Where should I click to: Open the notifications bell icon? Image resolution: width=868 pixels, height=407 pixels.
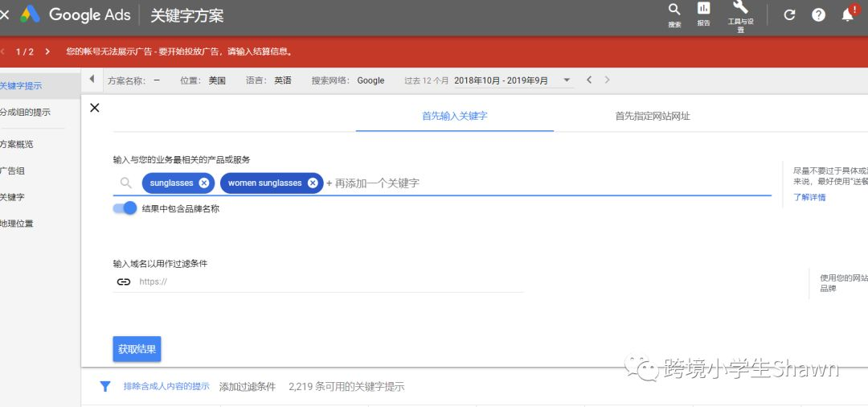pos(848,14)
